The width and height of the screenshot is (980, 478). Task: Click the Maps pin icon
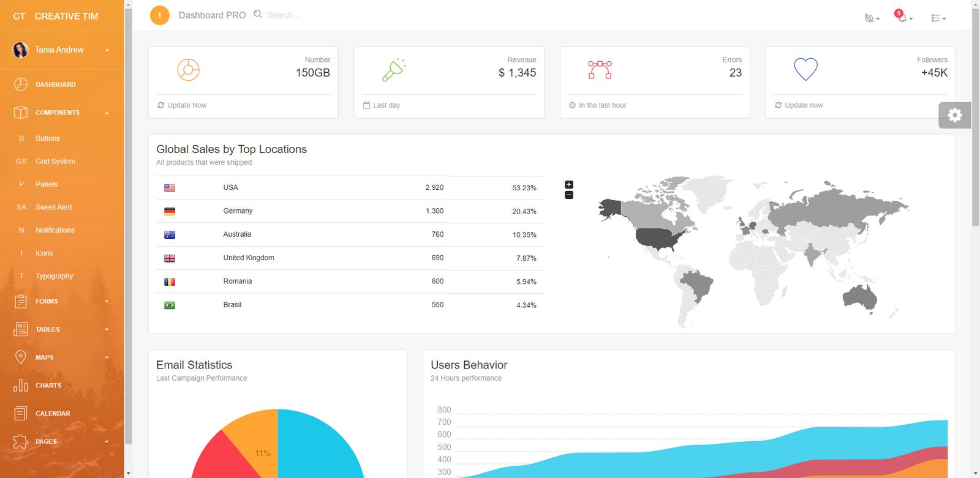[21, 357]
